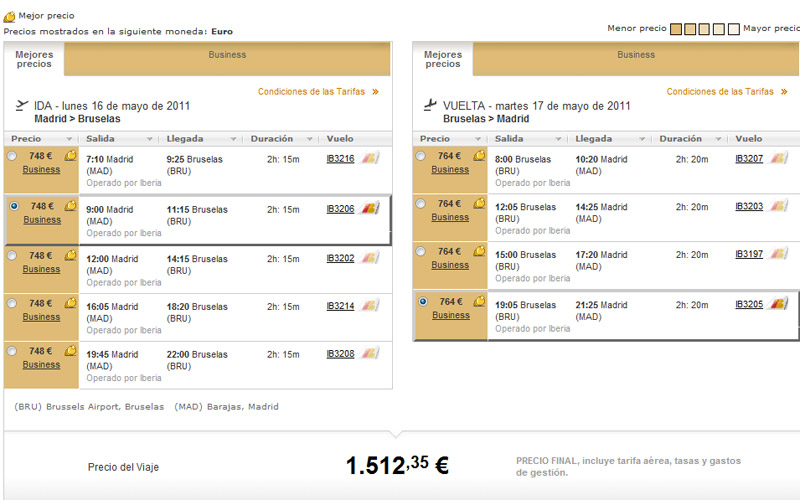Click the darkest swatch in price legend
The image size is (800, 500).
677,28
